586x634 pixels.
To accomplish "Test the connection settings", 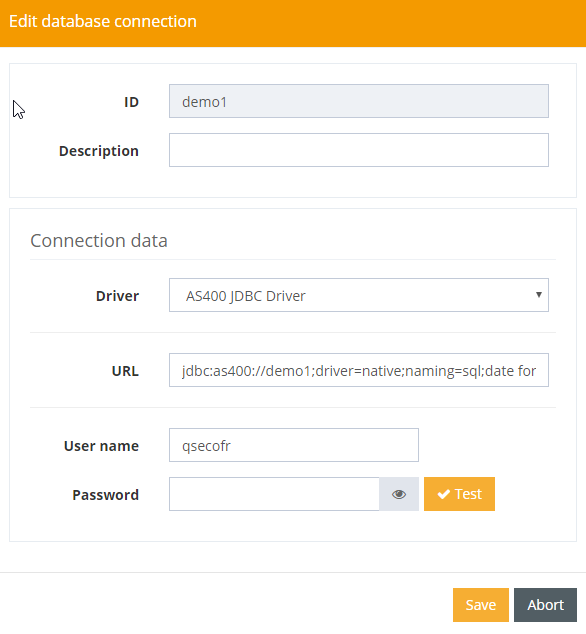I will (459, 494).
